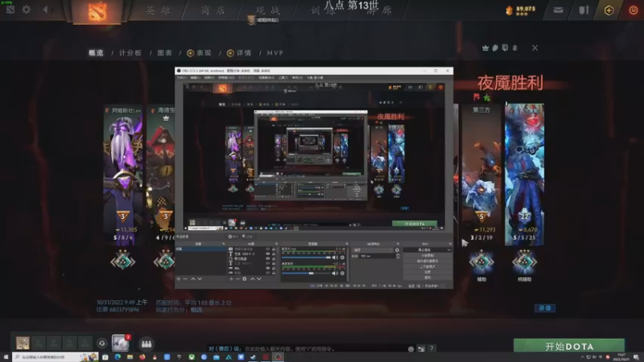
Task: Click the 录像 replay button
Action: tap(545, 308)
